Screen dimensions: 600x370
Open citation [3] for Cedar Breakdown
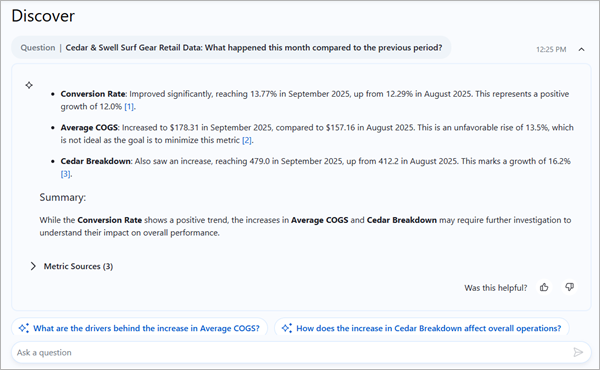point(65,174)
